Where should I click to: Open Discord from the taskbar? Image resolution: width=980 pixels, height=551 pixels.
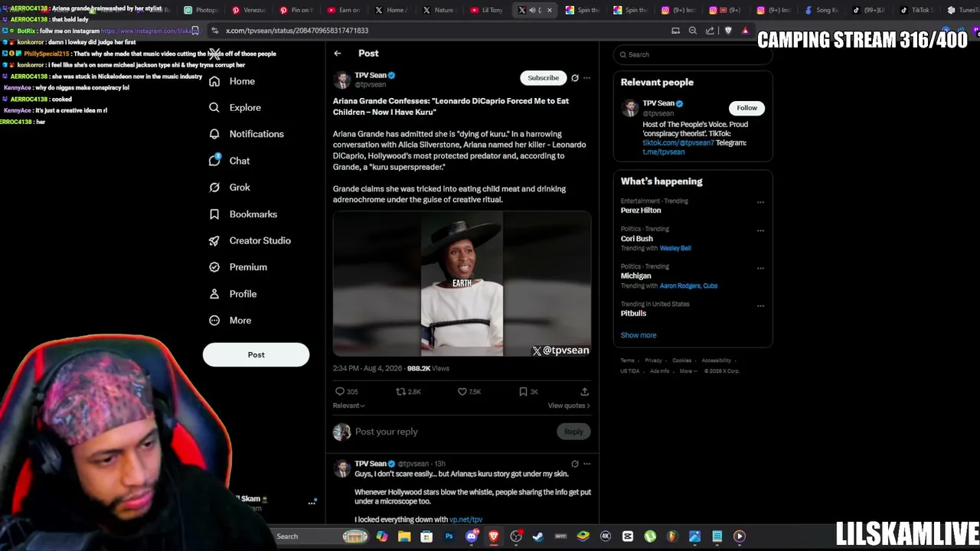472,536
